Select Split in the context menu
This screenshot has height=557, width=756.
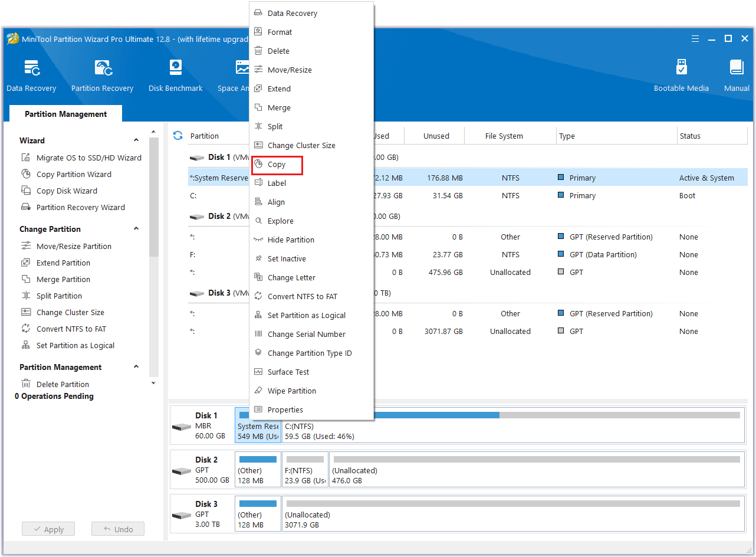311,126
